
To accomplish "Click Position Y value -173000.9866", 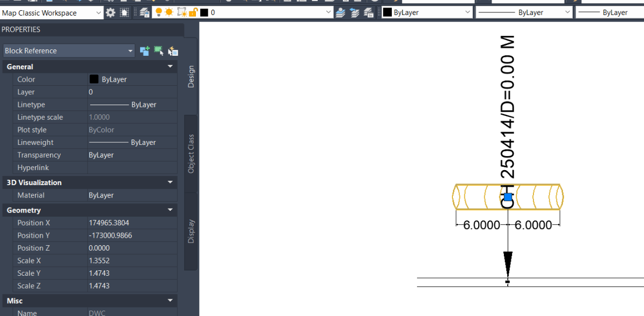I will pos(132,236).
